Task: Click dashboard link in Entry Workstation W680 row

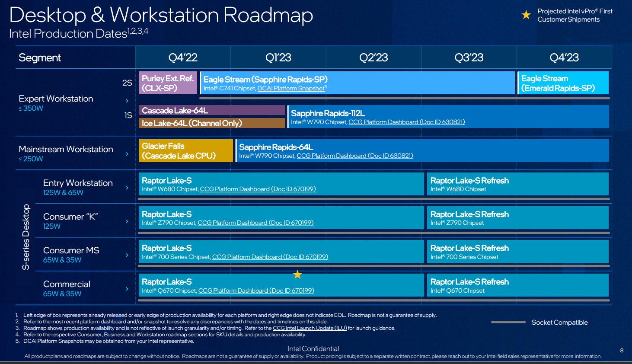Action: pyautogui.click(x=257, y=189)
